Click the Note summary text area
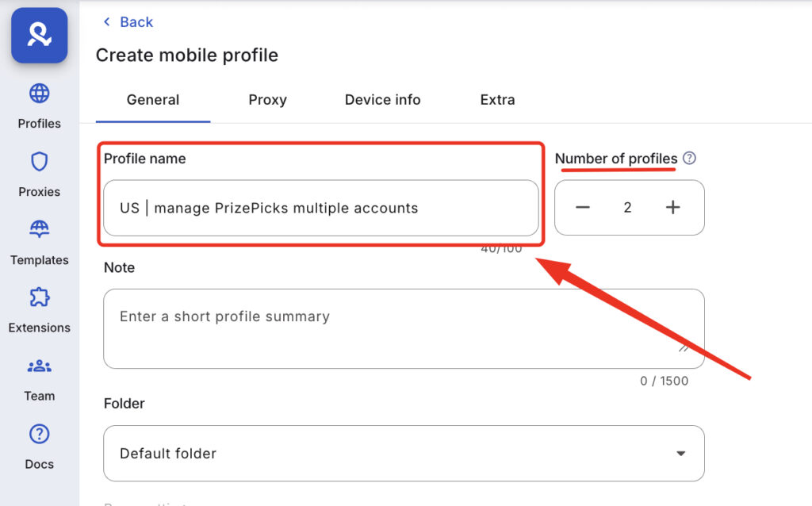This screenshot has height=506, width=812. 403,328
